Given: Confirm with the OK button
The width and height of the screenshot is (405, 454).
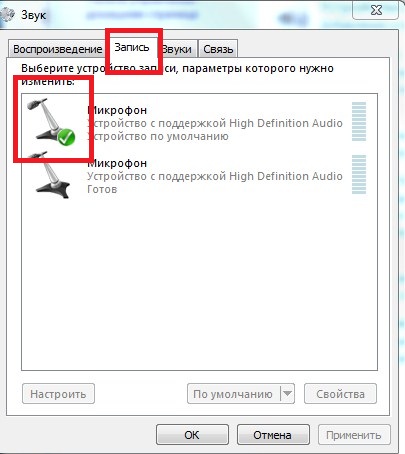Looking at the screenshot, I should [192, 435].
